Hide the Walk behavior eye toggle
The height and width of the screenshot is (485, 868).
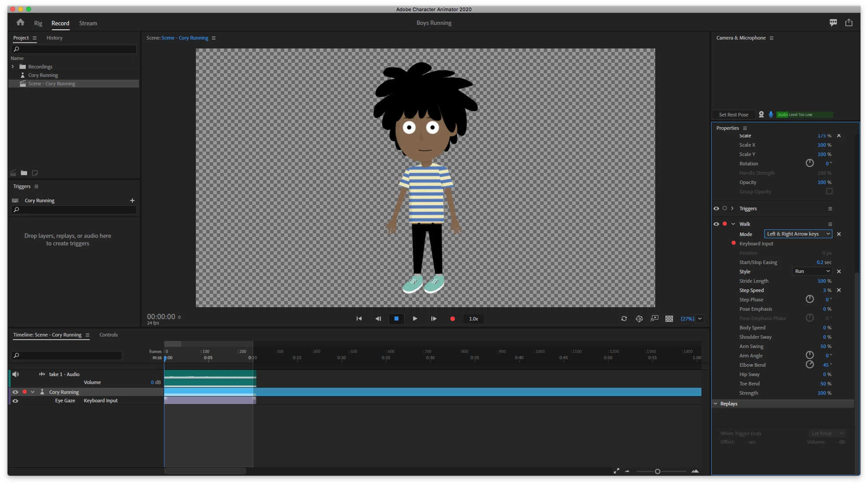click(x=716, y=224)
